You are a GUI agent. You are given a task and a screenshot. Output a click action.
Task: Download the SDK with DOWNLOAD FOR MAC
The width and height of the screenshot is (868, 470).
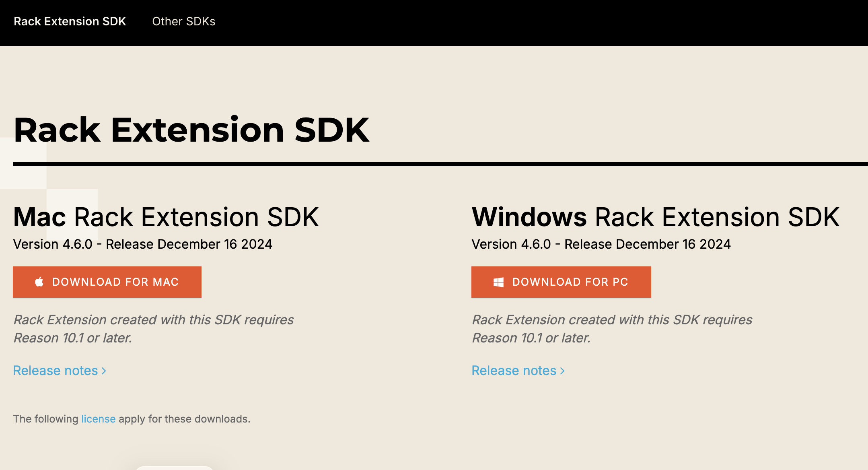[107, 282]
